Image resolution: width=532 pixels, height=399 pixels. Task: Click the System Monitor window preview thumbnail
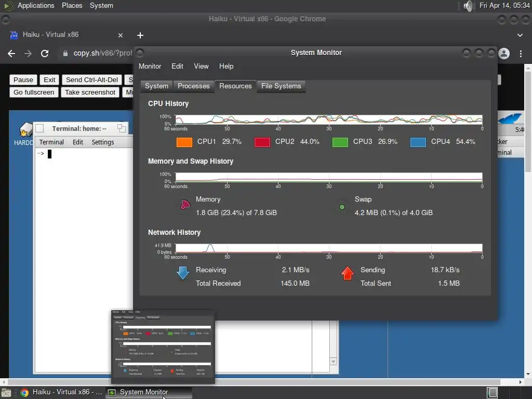click(x=163, y=346)
